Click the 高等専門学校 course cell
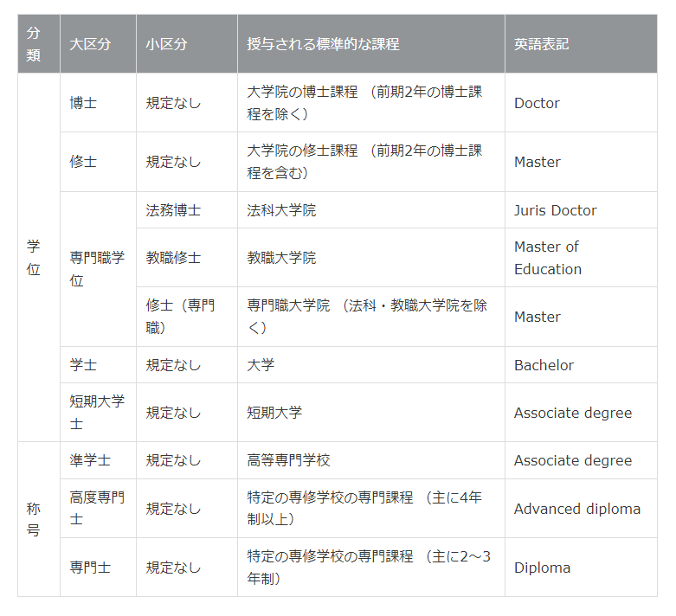Viewport: 676px width, 616px height. point(288,460)
